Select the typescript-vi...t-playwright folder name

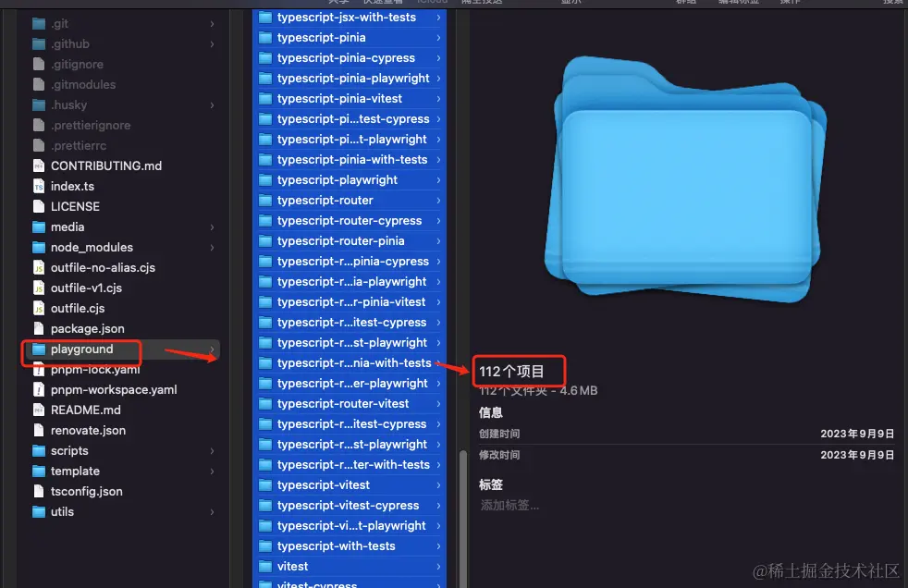[351, 525]
